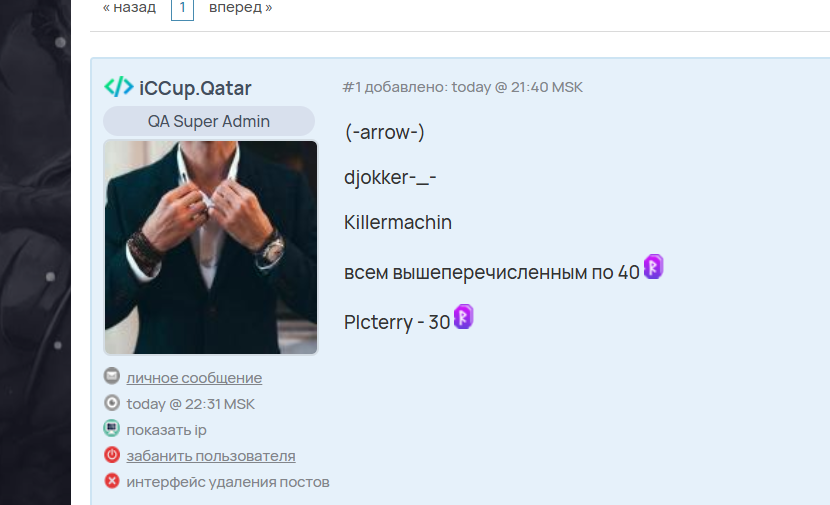
Task: Click the user avatar photo
Action: tap(211, 247)
